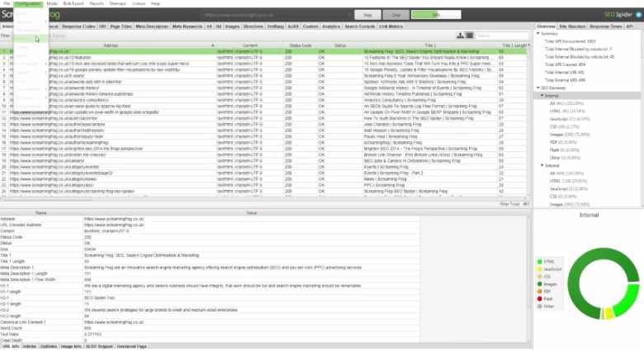The width and height of the screenshot is (644, 352).
Task: Switch to the Search Console tab
Action: (360, 26)
